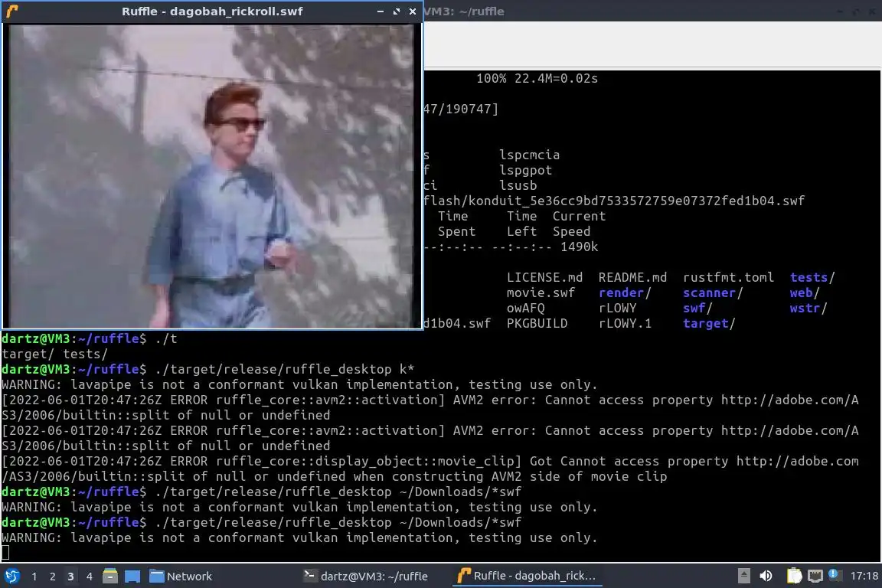
Task: Click the konduit .swf file path text
Action: coord(614,201)
